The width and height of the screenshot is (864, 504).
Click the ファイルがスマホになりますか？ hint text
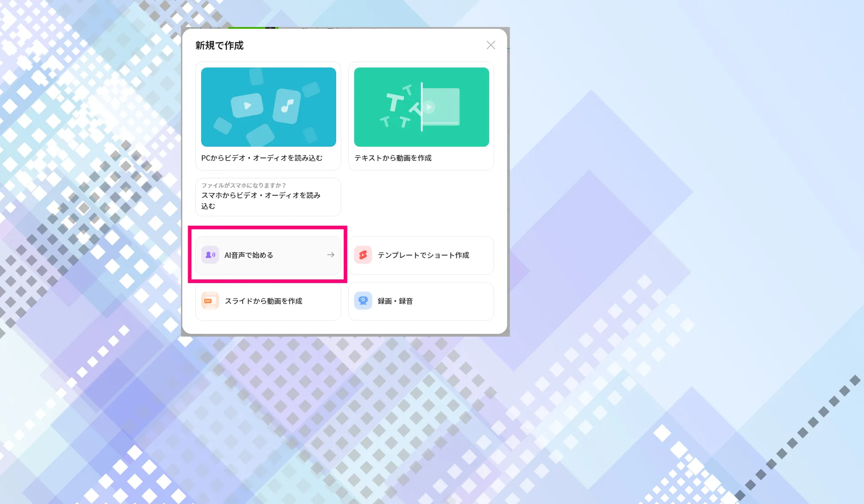243,185
